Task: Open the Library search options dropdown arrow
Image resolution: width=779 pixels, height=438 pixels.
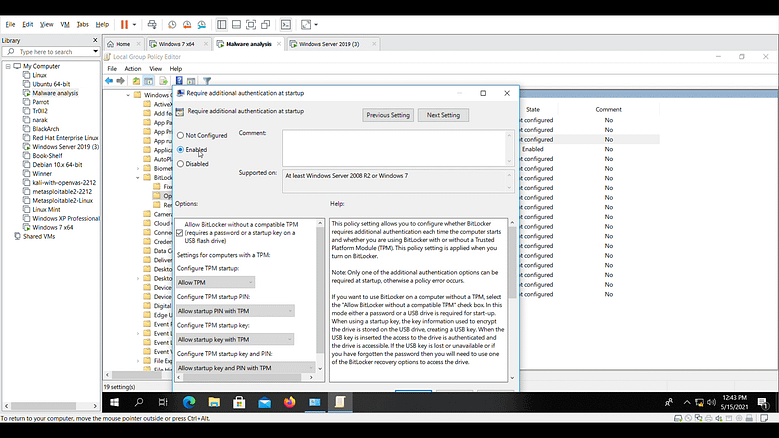Action: point(95,52)
